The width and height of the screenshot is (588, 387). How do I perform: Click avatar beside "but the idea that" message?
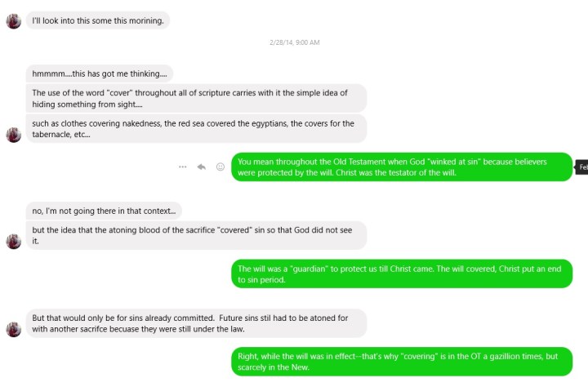[13, 241]
